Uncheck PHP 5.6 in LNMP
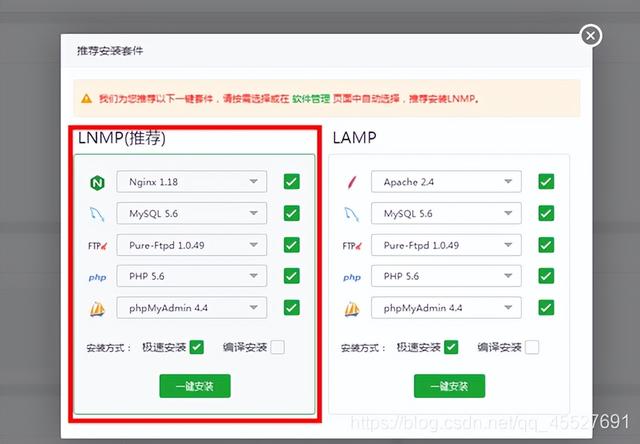640x444 pixels. point(292,276)
